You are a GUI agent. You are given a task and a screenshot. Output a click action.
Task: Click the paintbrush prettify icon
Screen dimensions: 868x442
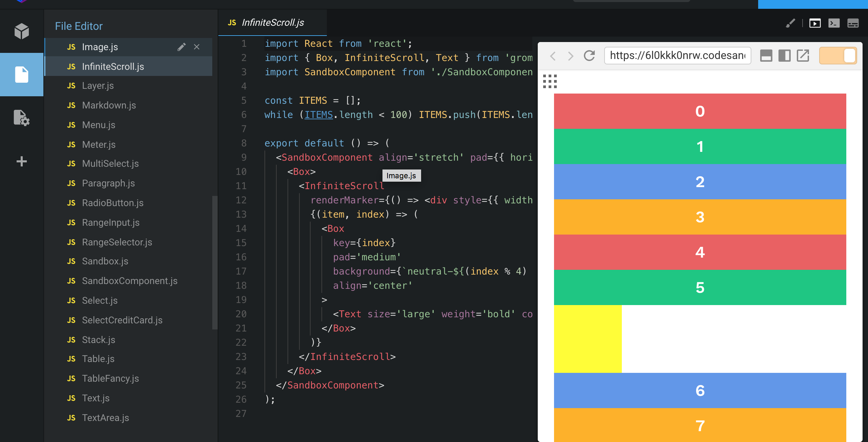[790, 23]
